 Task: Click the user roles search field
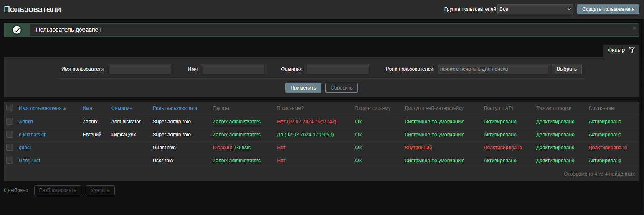click(x=494, y=69)
